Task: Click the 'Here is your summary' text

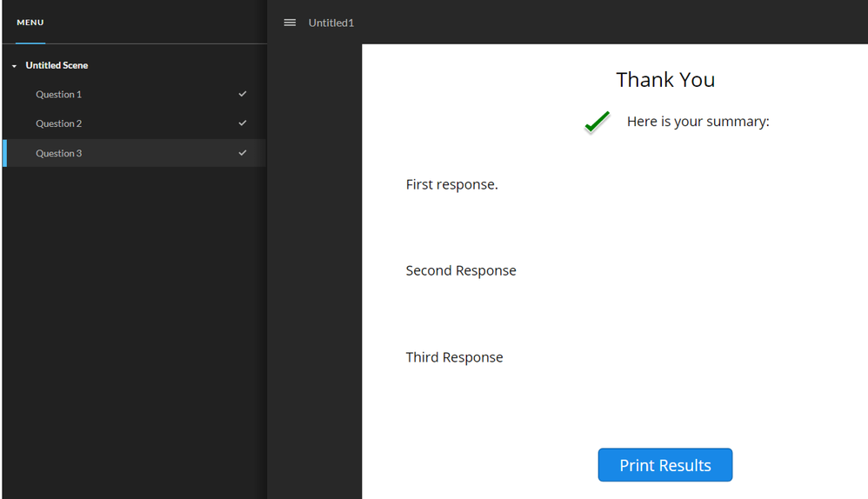Action: [x=698, y=122]
